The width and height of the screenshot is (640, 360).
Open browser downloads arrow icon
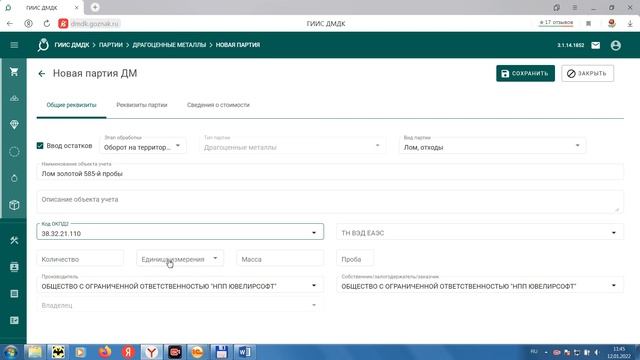(x=630, y=24)
